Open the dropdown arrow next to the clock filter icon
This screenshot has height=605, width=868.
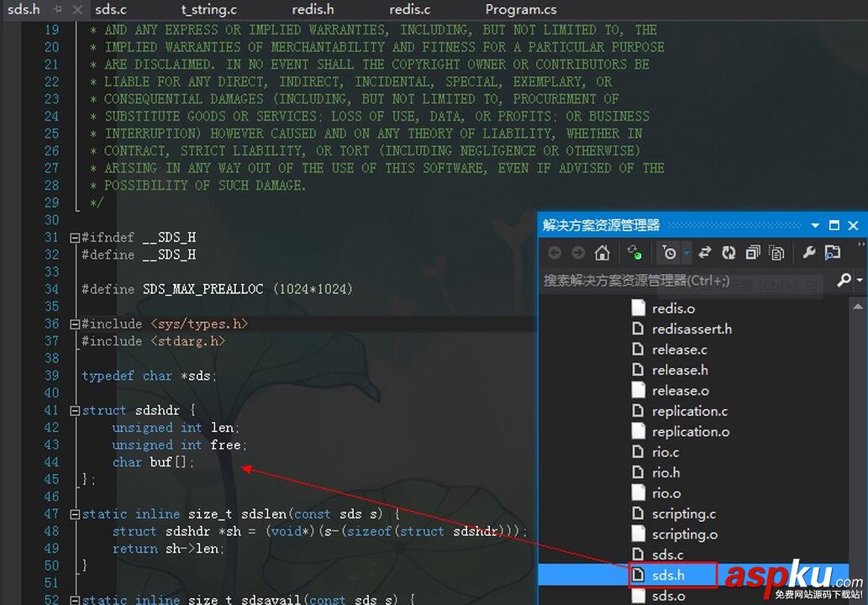[687, 253]
